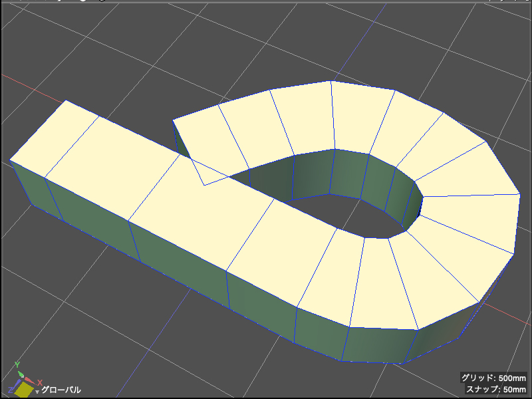The height and width of the screenshot is (399, 532).
Task: Click the yellow plane square in the axis gizmo
Action: (25, 390)
